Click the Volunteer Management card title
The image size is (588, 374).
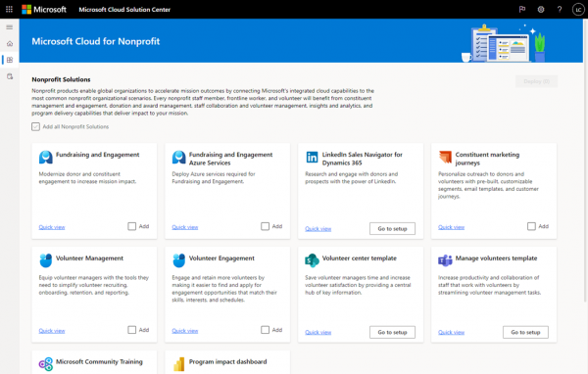tap(89, 258)
